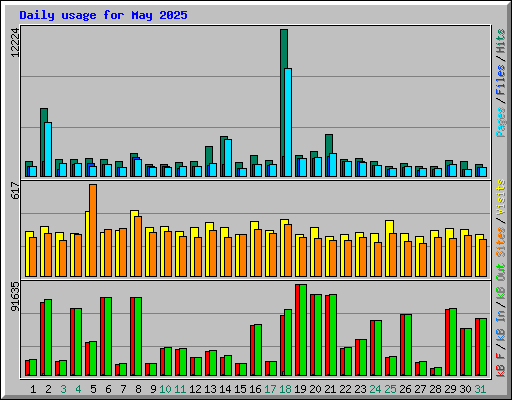Click the green day 31 label
Image resolution: width=512 pixels, height=400 pixels.
click(x=480, y=389)
